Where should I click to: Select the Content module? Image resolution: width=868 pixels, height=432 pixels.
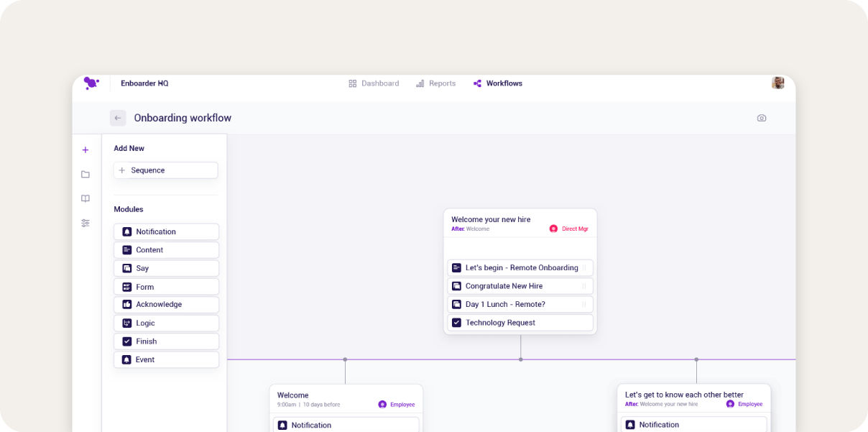166,250
